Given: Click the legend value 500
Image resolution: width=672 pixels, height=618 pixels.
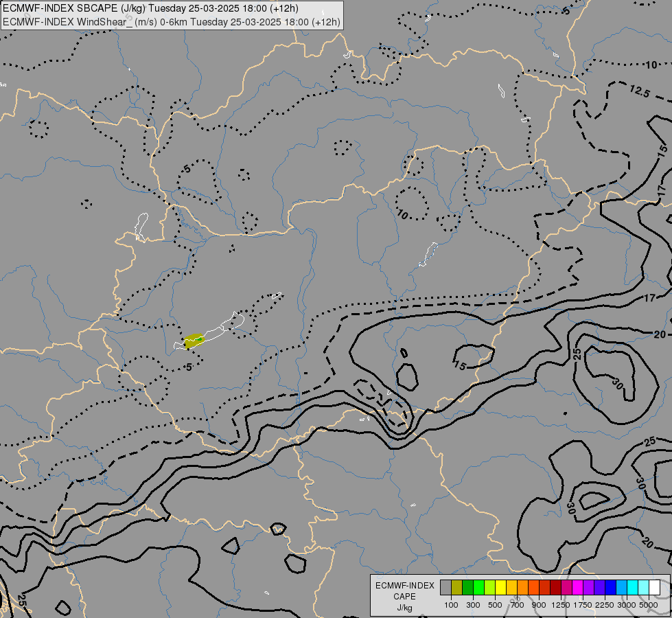Looking at the screenshot, I should (x=495, y=605).
